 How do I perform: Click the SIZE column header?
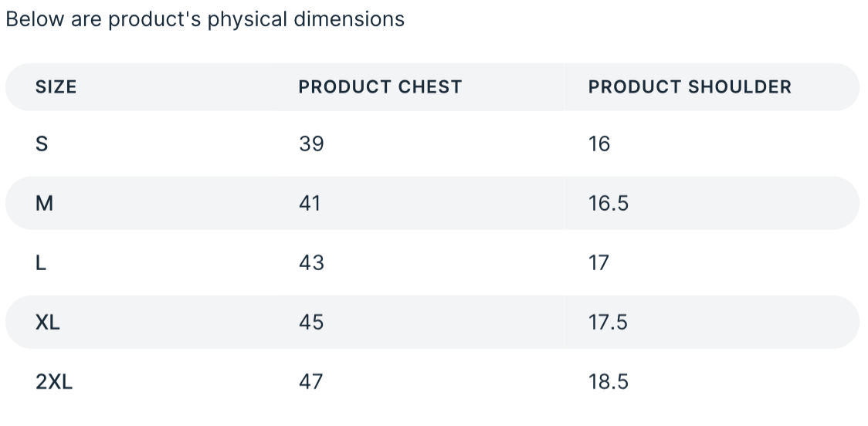click(x=56, y=87)
